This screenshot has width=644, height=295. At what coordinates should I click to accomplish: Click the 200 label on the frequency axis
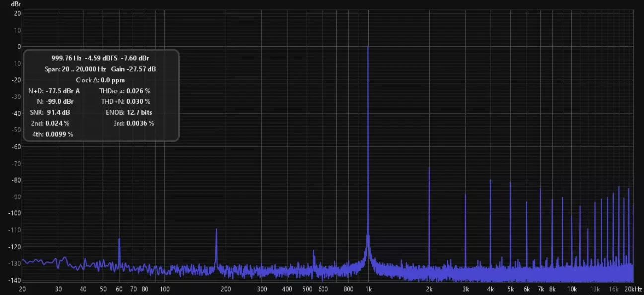pyautogui.click(x=226, y=289)
